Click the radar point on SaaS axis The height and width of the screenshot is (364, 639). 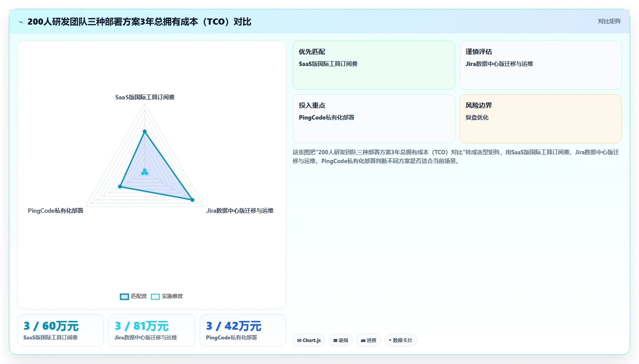[145, 131]
